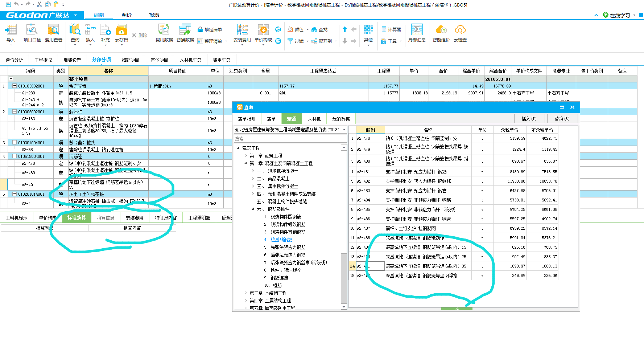This screenshot has height=351, width=644.
Task: Switch to 清单指引 tab in query dialog
Action: tap(247, 119)
